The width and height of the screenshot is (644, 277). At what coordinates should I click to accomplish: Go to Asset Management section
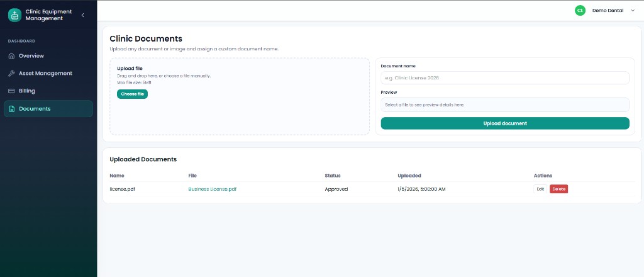[x=48, y=74]
